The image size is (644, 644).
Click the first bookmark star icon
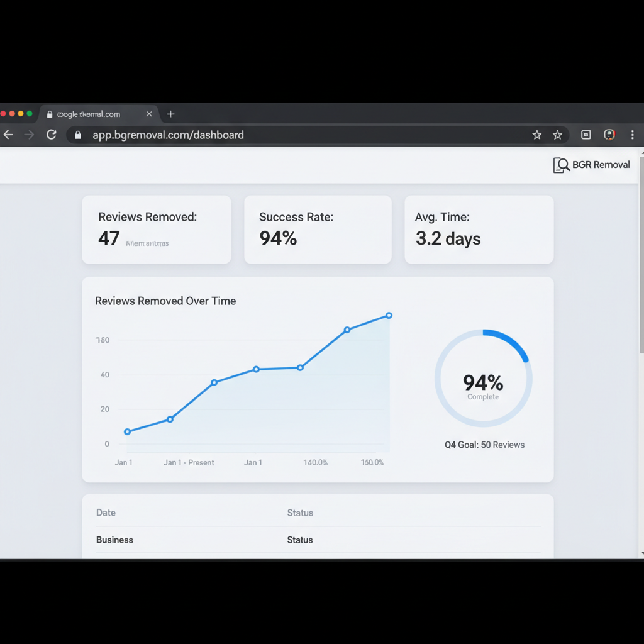coord(537,135)
